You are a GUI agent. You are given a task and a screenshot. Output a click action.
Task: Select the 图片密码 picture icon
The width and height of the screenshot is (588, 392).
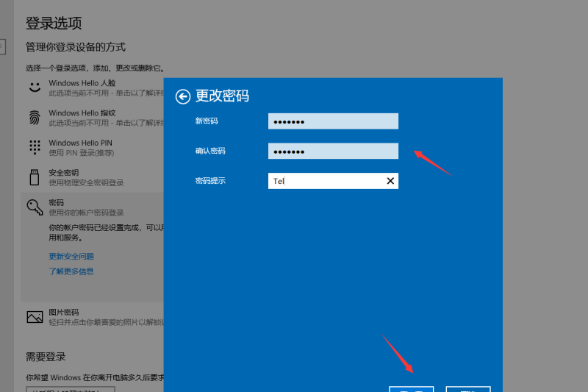pos(35,317)
